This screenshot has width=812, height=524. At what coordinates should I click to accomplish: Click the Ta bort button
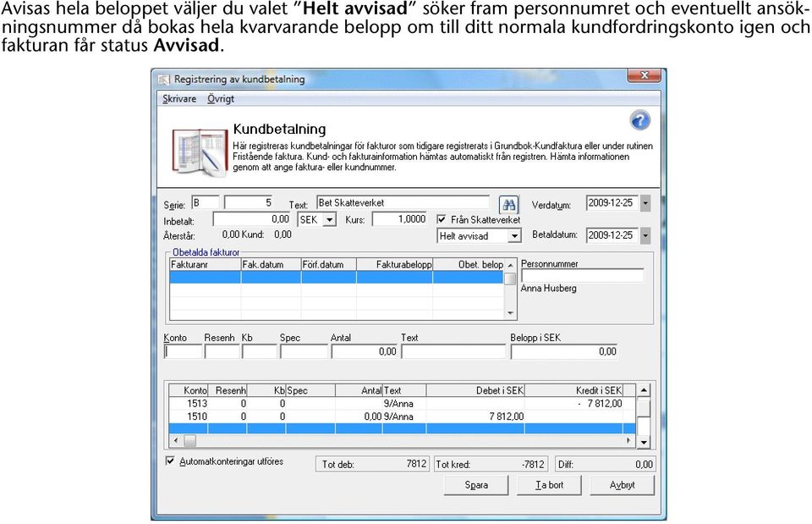(x=549, y=485)
